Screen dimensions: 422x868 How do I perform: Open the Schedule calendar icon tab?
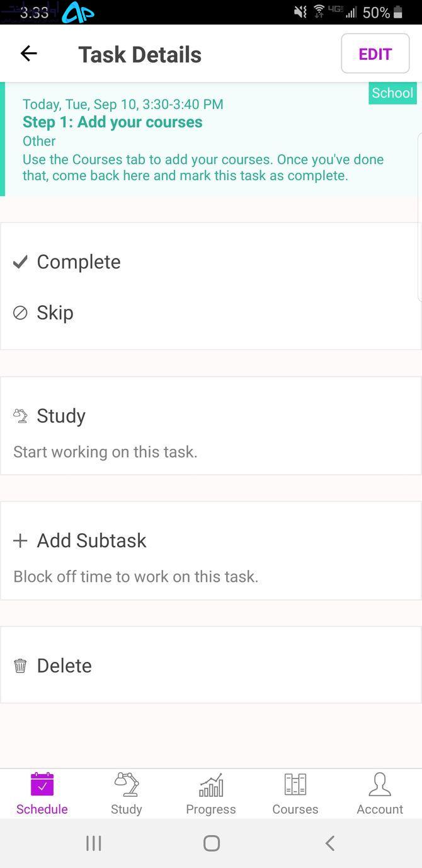pyautogui.click(x=42, y=785)
